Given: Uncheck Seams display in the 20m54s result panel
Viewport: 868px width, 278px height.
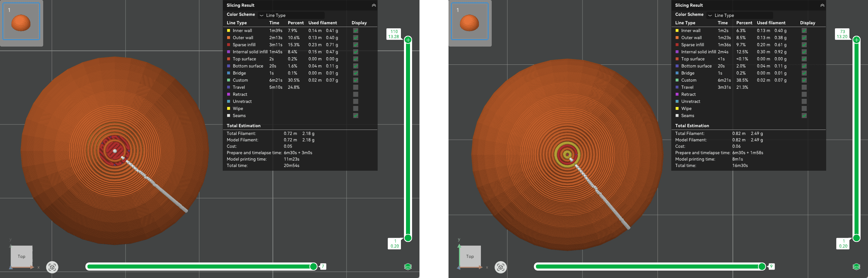Looking at the screenshot, I should click(356, 116).
